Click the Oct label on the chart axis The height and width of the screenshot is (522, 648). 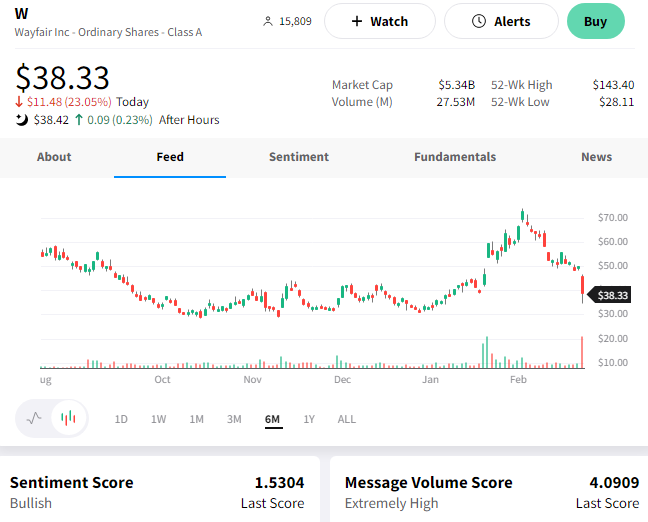click(162, 379)
